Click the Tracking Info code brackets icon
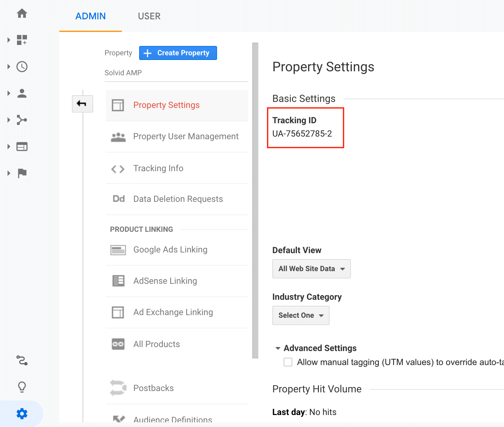Image resolution: width=504 pixels, height=427 pixels. (x=118, y=169)
